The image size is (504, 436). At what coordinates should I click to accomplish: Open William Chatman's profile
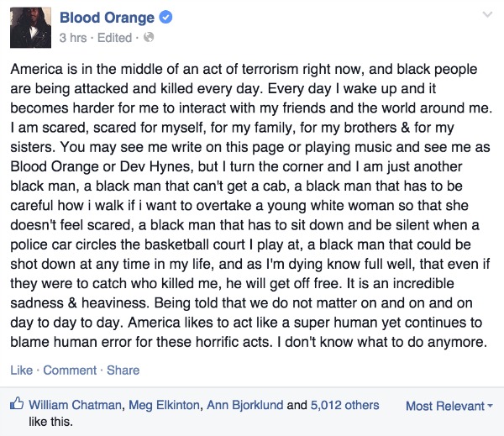[x=76, y=405]
